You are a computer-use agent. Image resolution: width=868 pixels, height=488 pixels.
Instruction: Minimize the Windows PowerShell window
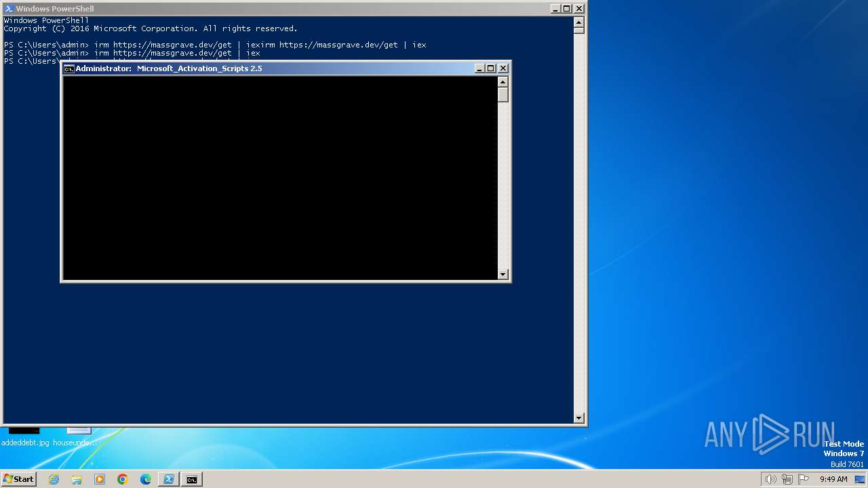point(555,9)
